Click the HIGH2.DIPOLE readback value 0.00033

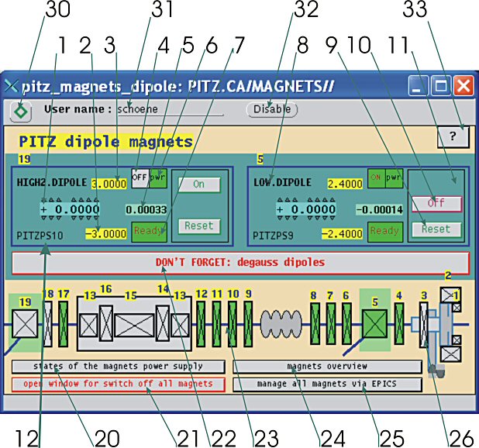coord(146,209)
